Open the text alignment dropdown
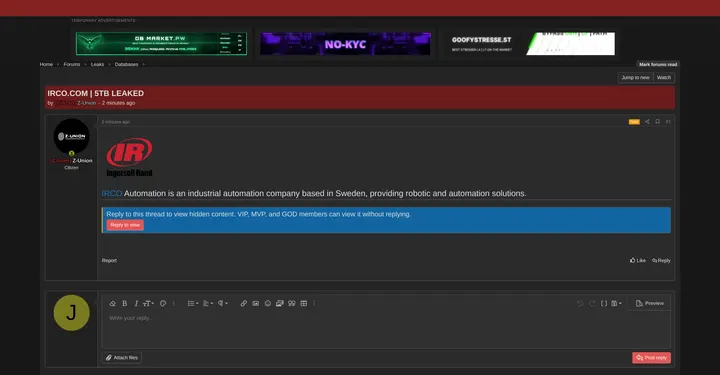The height and width of the screenshot is (375, 720). [208, 303]
